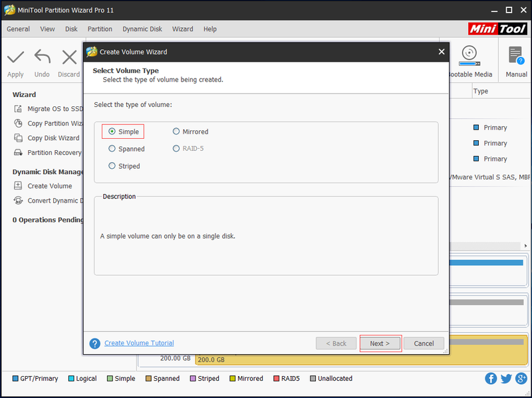The image size is (532, 398).
Task: Click the Apply checkmark icon
Action: (15, 57)
